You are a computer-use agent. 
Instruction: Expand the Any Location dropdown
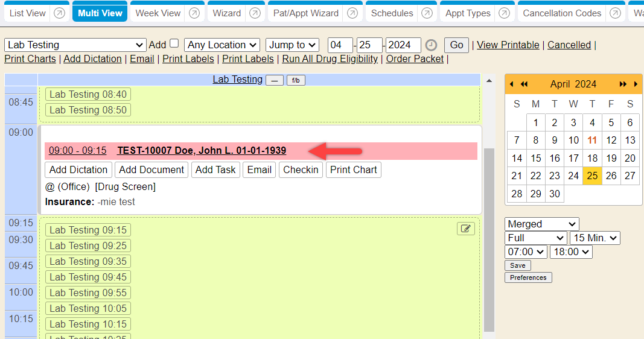tap(222, 45)
